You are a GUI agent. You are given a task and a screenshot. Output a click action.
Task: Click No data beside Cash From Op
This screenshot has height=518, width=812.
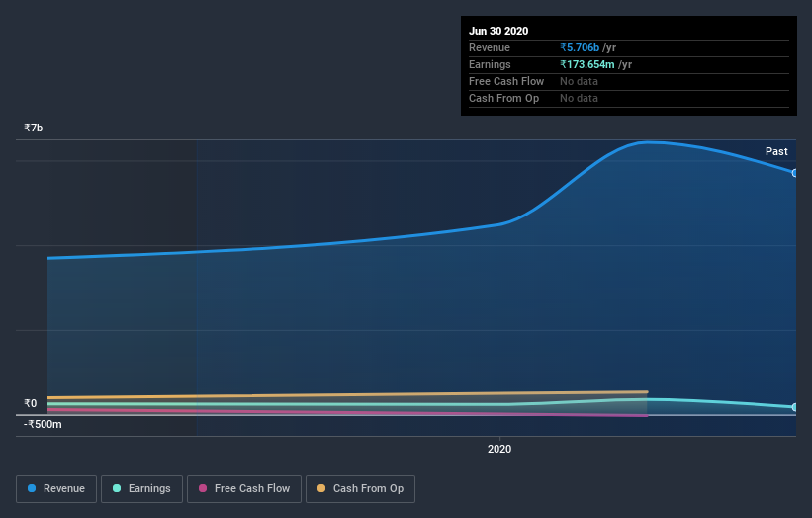click(x=579, y=98)
